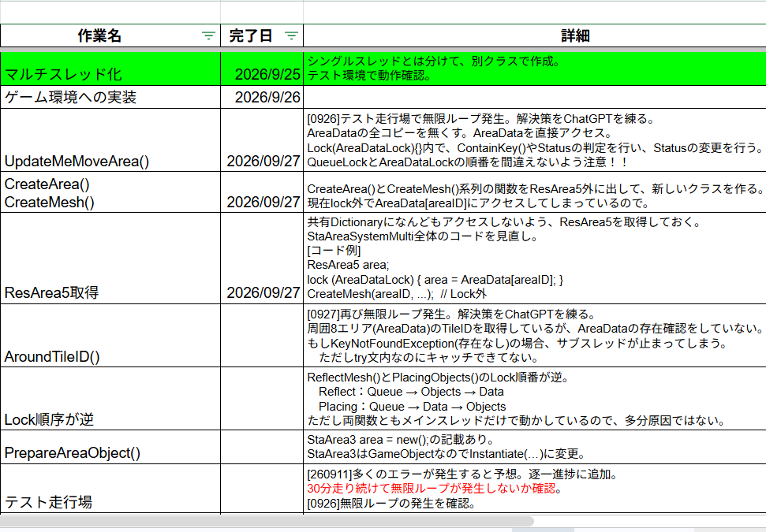This screenshot has height=532, width=766.
Task: Select the 完了日 header cell
Action: point(262,35)
